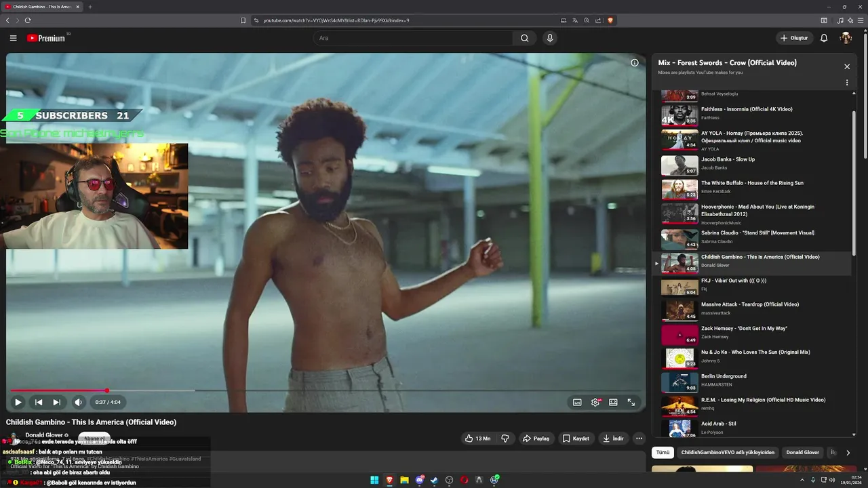868x488 pixels.
Task: Open Steam from the taskbar
Action: (x=434, y=480)
